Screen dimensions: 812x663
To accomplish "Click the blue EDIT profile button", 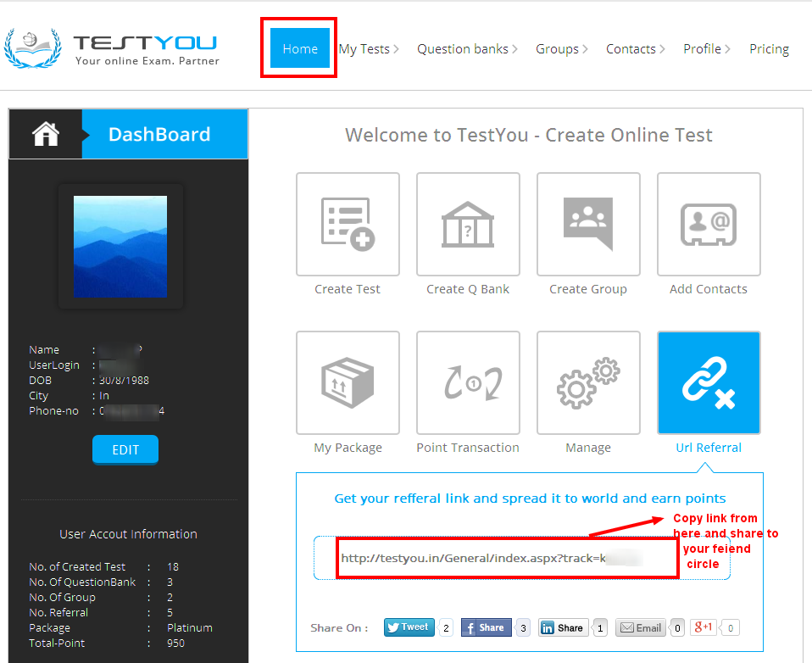I will click(125, 449).
